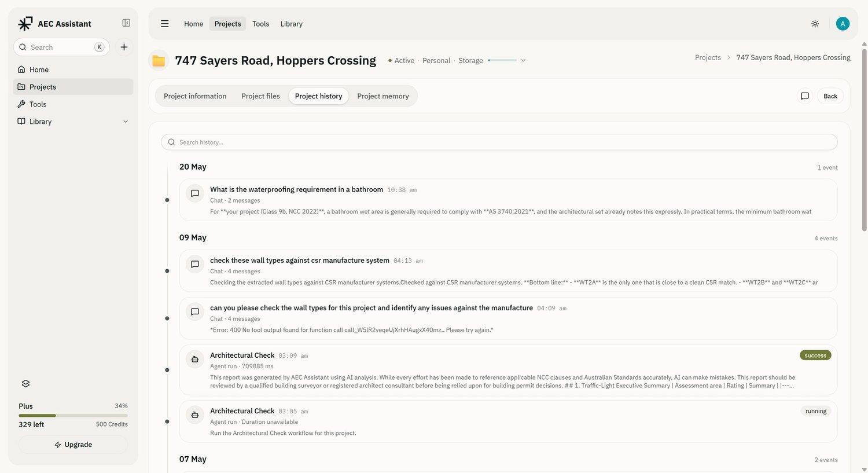Screen dimensions: 868x473
Task: Open Tools in the top navigation
Action: pos(261,24)
